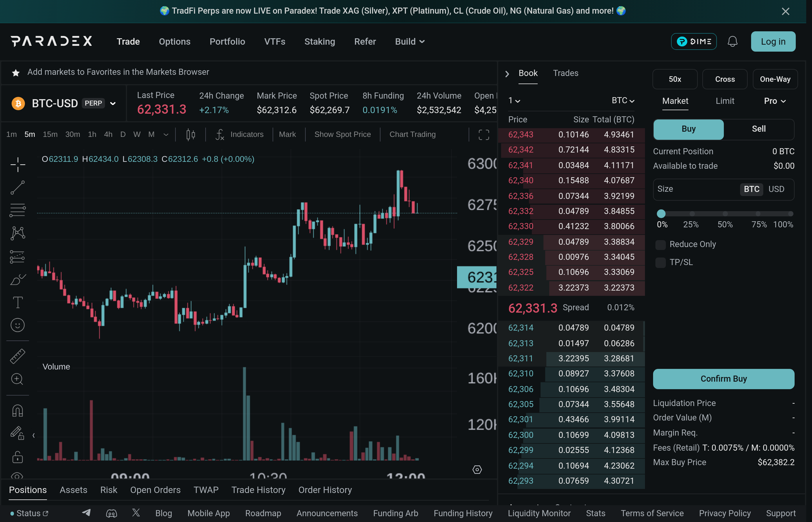The height and width of the screenshot is (522, 812).
Task: Open order book grouping dropdown showing 1
Action: [x=514, y=101]
